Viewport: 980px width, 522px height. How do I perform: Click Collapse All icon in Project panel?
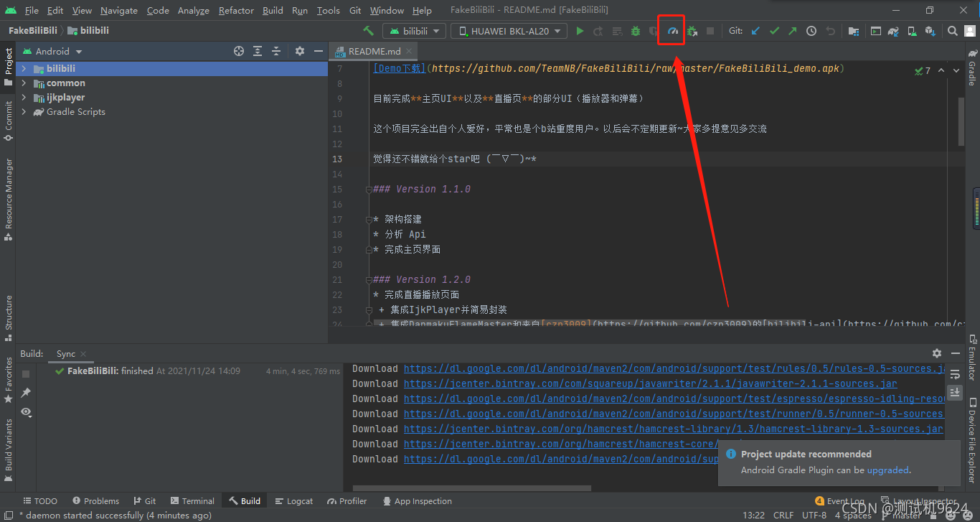[276, 51]
